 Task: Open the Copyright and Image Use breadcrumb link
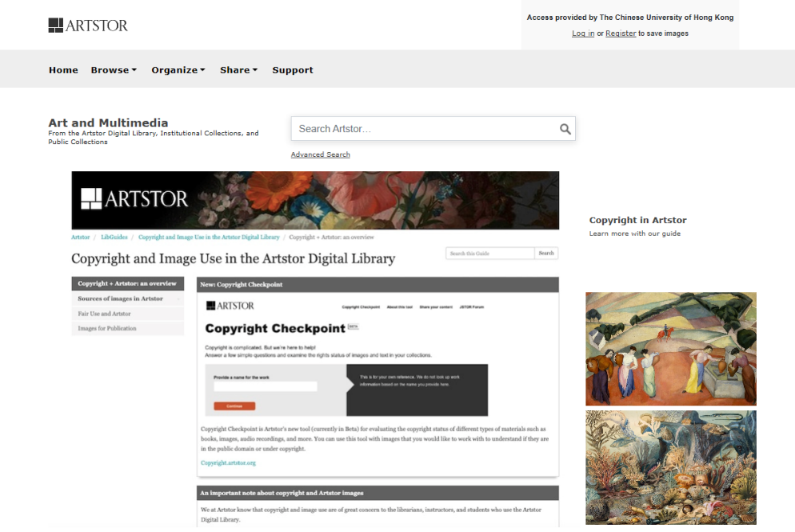pos(209,237)
